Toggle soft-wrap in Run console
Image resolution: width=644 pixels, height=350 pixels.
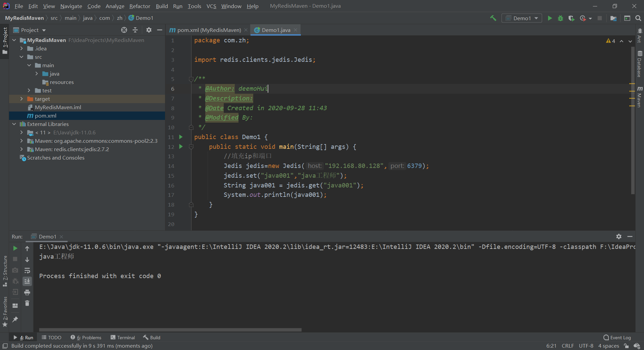click(x=27, y=270)
